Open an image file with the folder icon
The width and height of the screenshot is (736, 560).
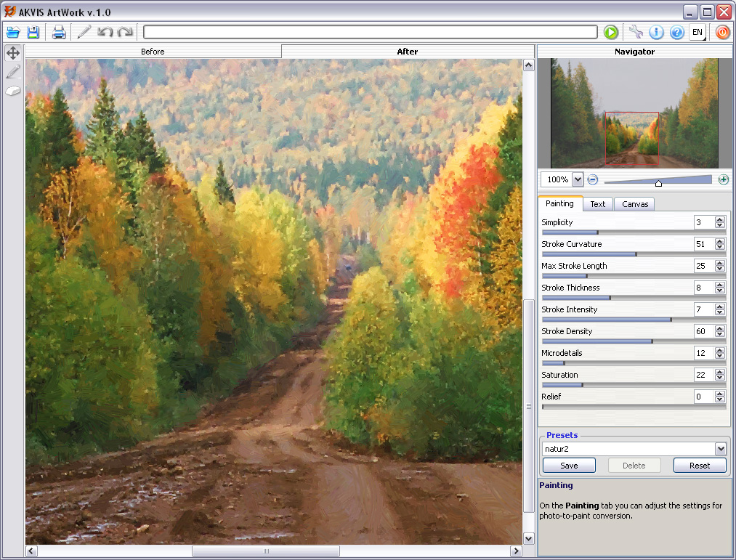(13, 32)
